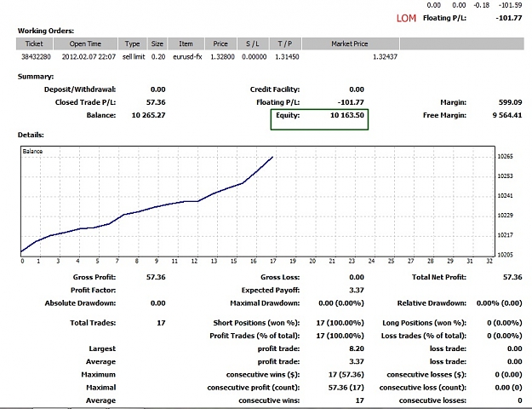532x409 pixels.
Task: Click the Total Trades label
Action: pos(93,323)
